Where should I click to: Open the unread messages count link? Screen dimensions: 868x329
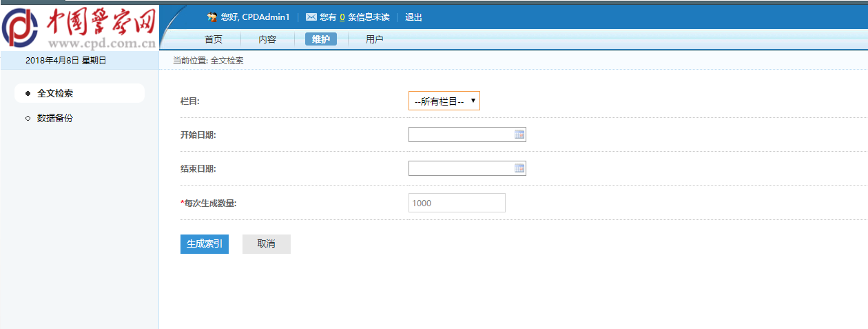coord(342,17)
